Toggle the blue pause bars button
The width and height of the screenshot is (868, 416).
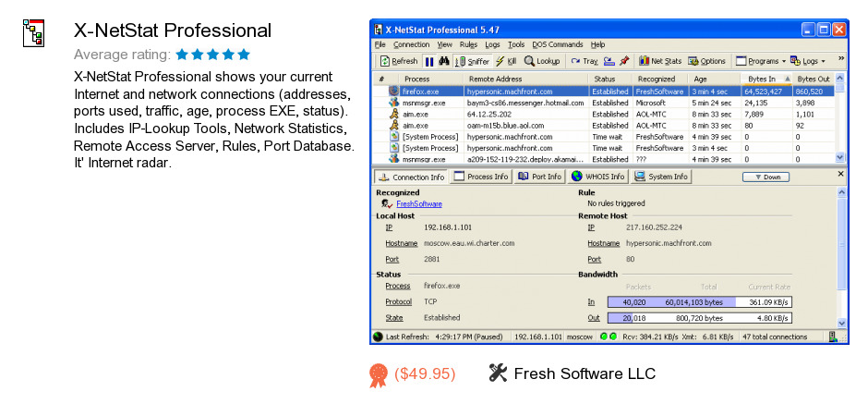click(429, 61)
